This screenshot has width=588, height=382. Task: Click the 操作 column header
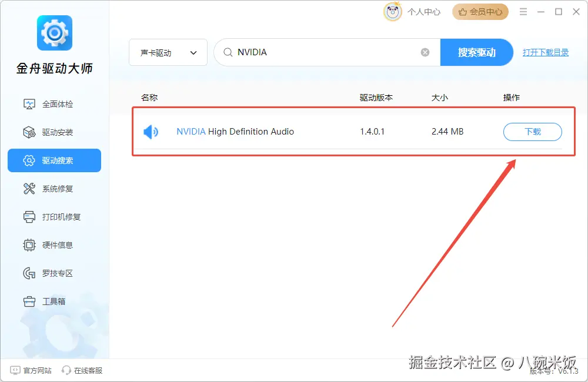511,98
